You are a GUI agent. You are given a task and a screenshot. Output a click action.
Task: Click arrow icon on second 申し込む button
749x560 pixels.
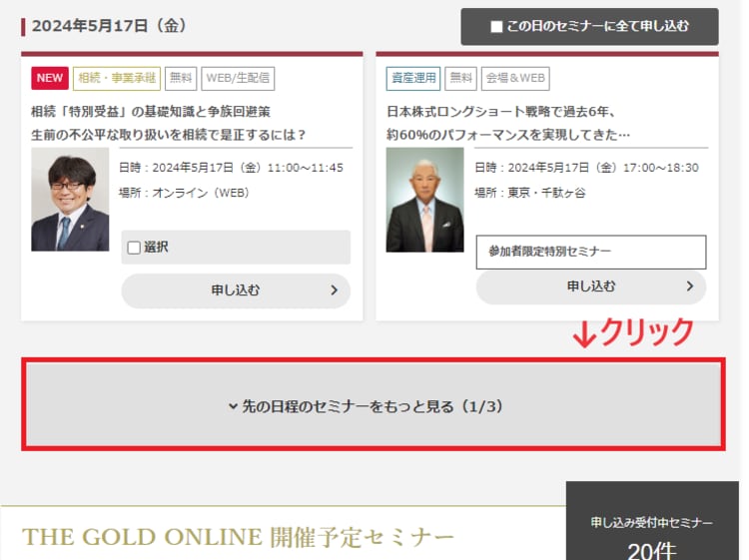pos(689,286)
